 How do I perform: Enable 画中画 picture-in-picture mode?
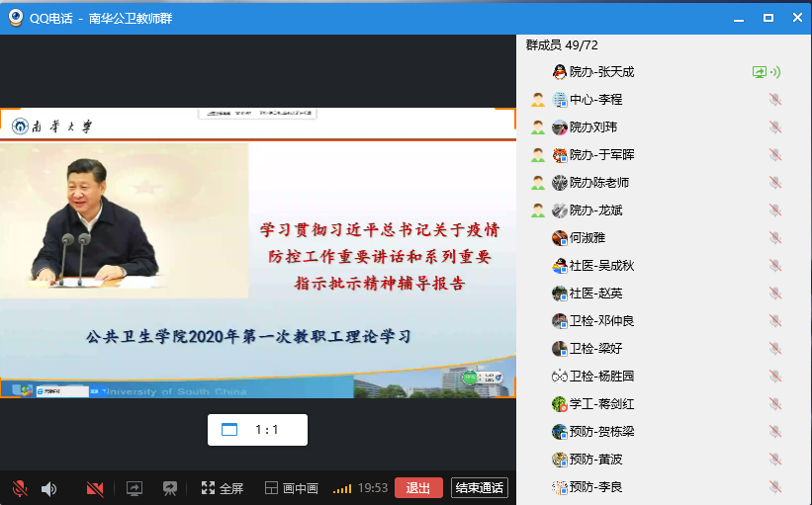pyautogui.click(x=292, y=488)
